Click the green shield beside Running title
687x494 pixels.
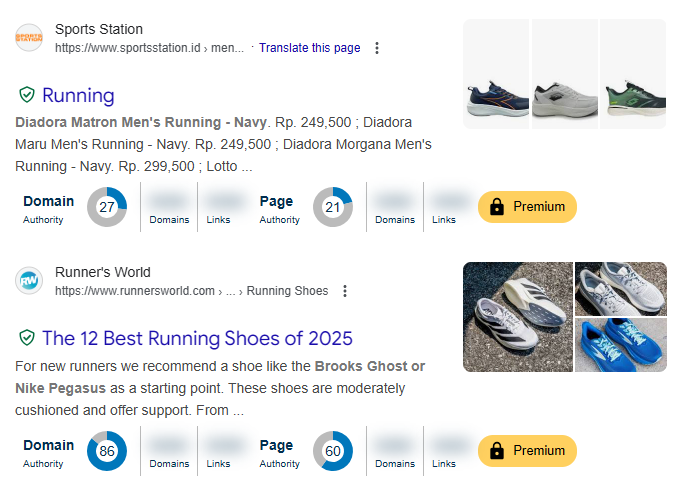(x=27, y=95)
